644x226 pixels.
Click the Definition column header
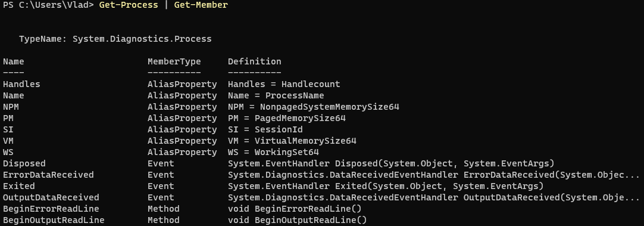coord(255,62)
